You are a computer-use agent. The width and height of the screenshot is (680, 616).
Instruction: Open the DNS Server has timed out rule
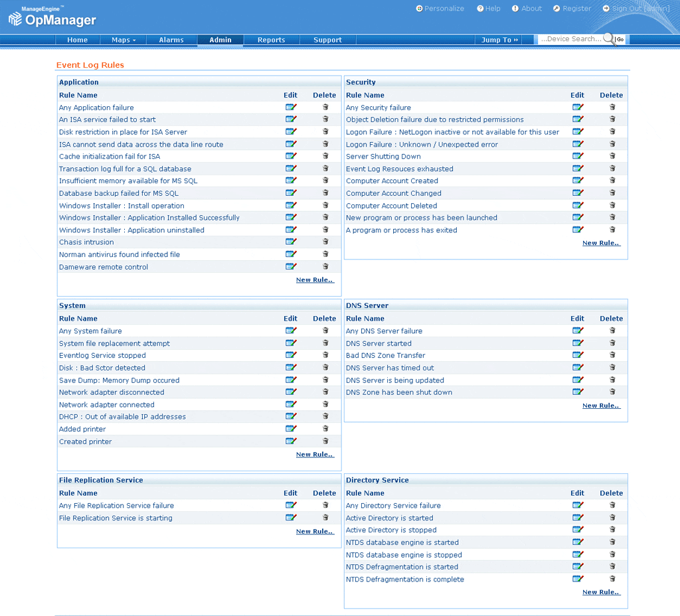pyautogui.click(x=390, y=368)
